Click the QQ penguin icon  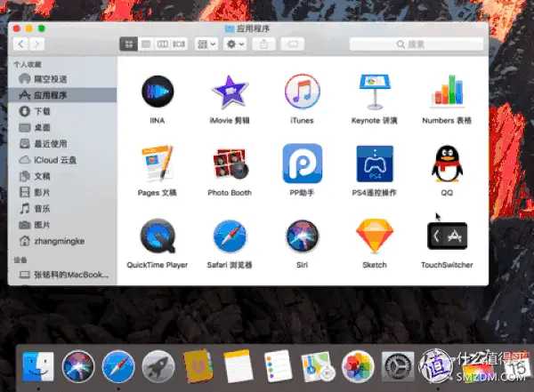point(447,164)
